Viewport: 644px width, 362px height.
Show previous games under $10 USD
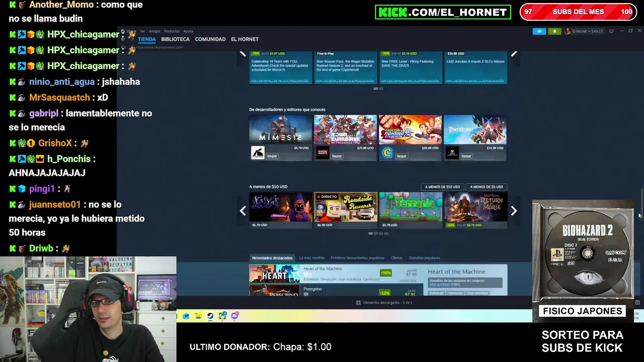pyautogui.click(x=243, y=211)
